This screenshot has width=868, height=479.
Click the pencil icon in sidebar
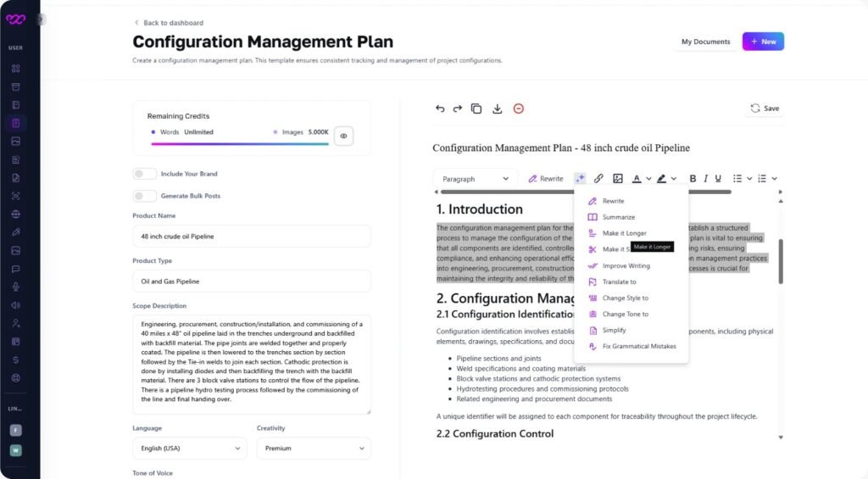(15, 232)
